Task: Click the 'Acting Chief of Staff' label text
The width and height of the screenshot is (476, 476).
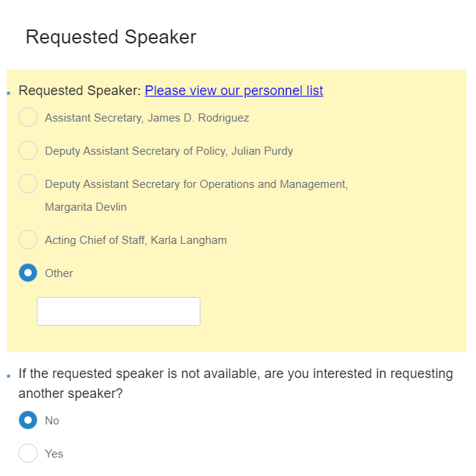Action: point(136,240)
